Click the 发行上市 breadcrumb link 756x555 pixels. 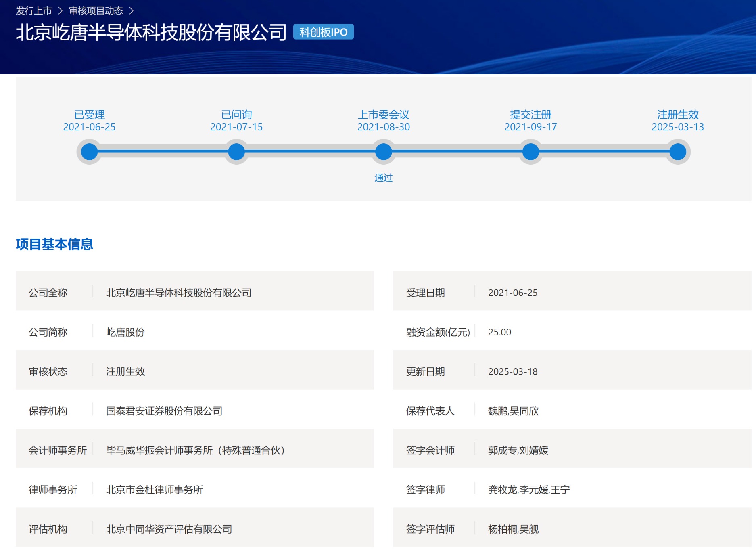point(33,11)
